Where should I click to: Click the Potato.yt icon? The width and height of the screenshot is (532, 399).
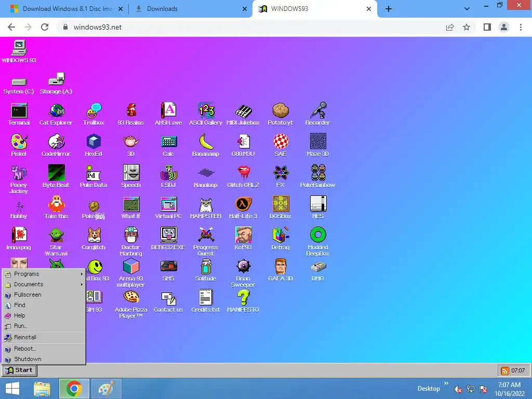pyautogui.click(x=280, y=114)
